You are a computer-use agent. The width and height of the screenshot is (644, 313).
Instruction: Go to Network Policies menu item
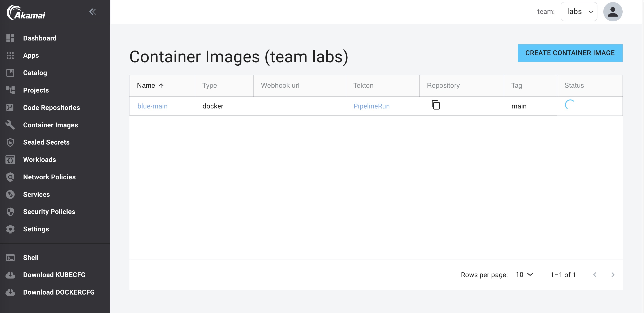[49, 177]
